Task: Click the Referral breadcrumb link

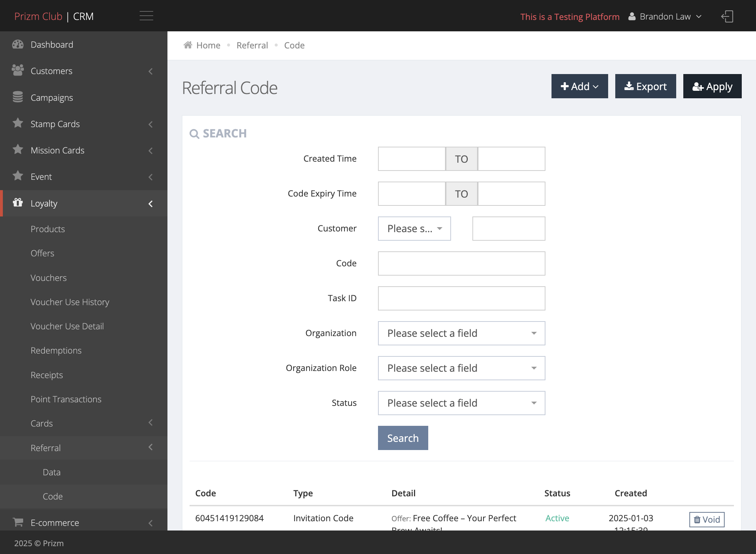Action: (x=252, y=45)
